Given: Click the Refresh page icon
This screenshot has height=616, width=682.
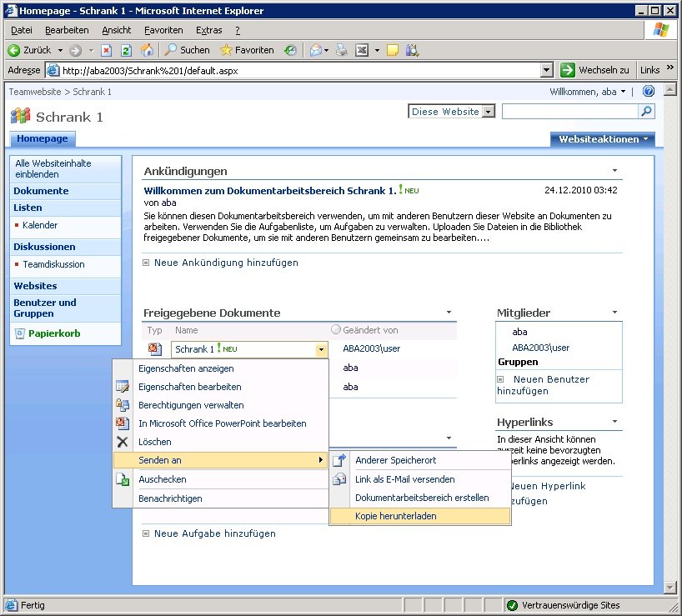Looking at the screenshot, I should (x=126, y=50).
